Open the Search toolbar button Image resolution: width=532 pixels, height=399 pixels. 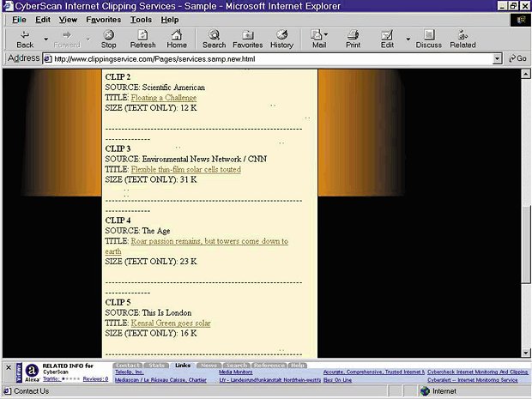(215, 39)
